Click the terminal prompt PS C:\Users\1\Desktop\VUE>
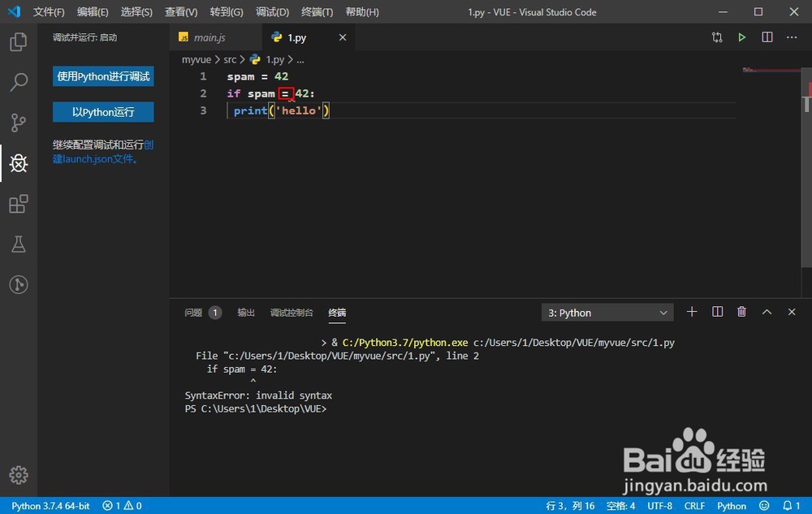This screenshot has width=812, height=514. tap(256, 408)
